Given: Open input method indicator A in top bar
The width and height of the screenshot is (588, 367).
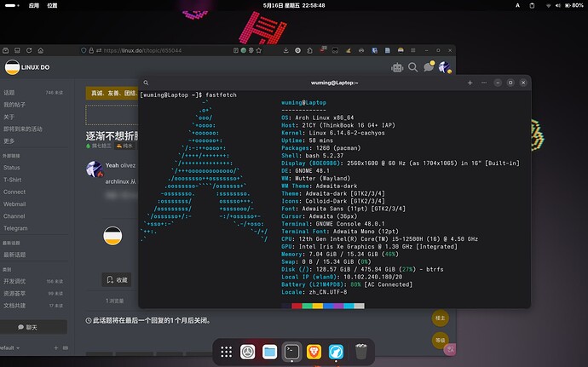Looking at the screenshot, I should tap(517, 6).
